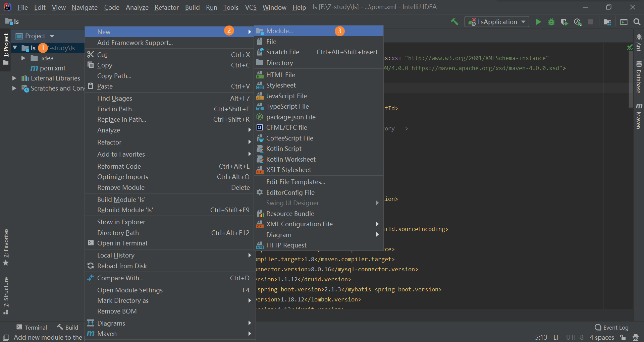Click the green inspection checkmark indicator

coord(630,47)
